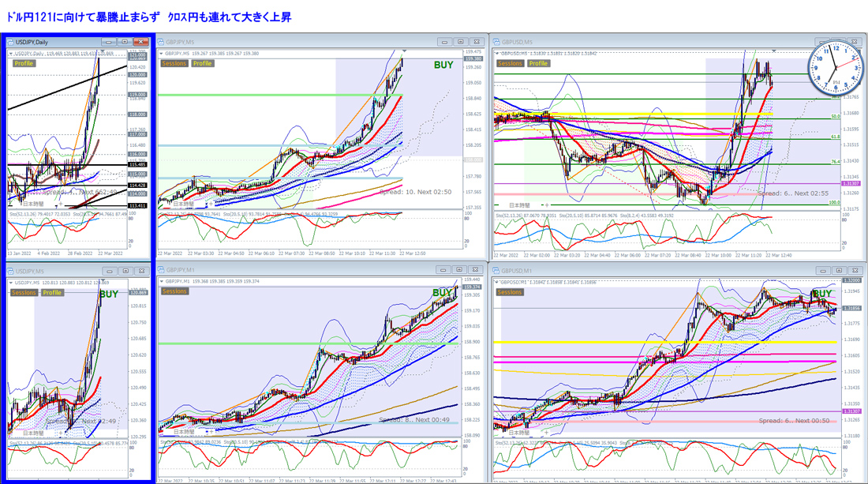This screenshot has height=484, width=868.
Task: Click the chart shift triangle in GBPJPY,M5
Action: pyautogui.click(x=405, y=51)
